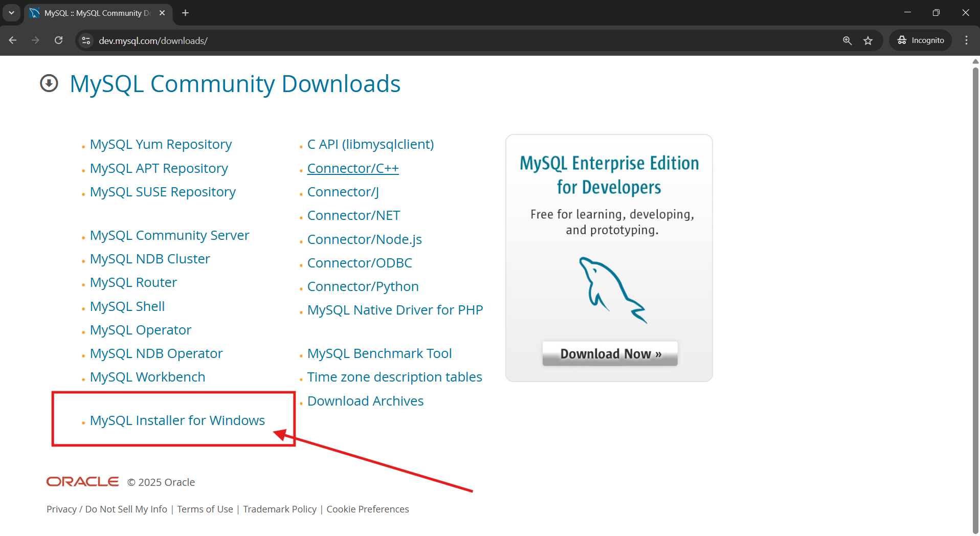Open Privacy / Do Not Sell My Info

pos(107,509)
